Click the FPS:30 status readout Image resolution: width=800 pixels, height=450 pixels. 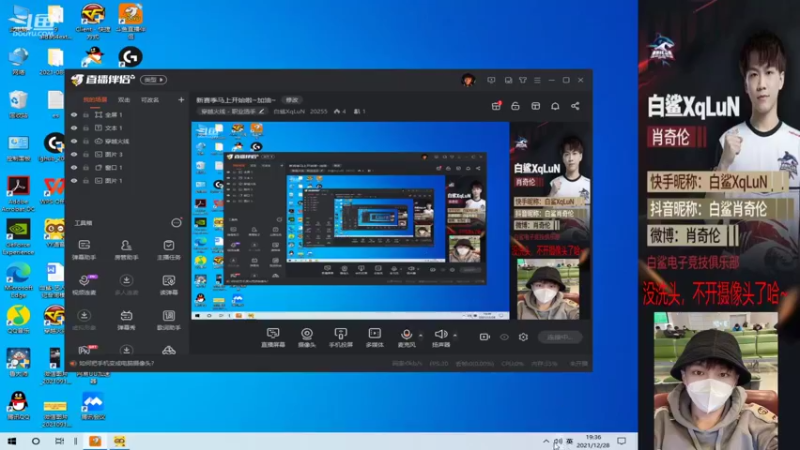point(439,364)
